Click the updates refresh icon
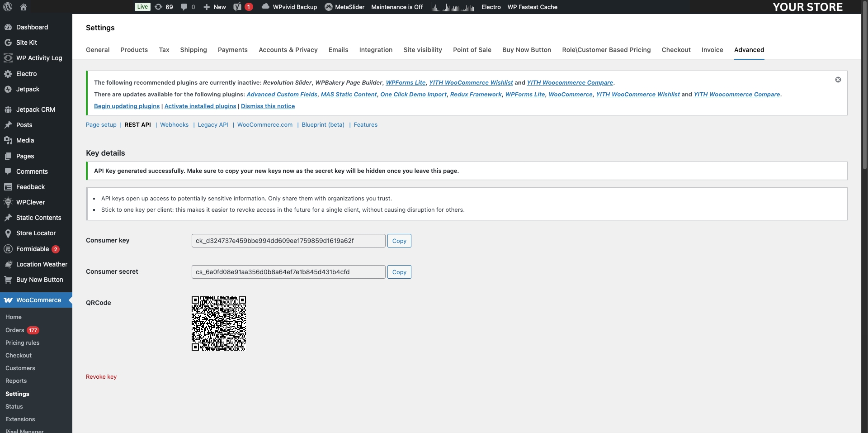This screenshot has width=868, height=433. (159, 7)
